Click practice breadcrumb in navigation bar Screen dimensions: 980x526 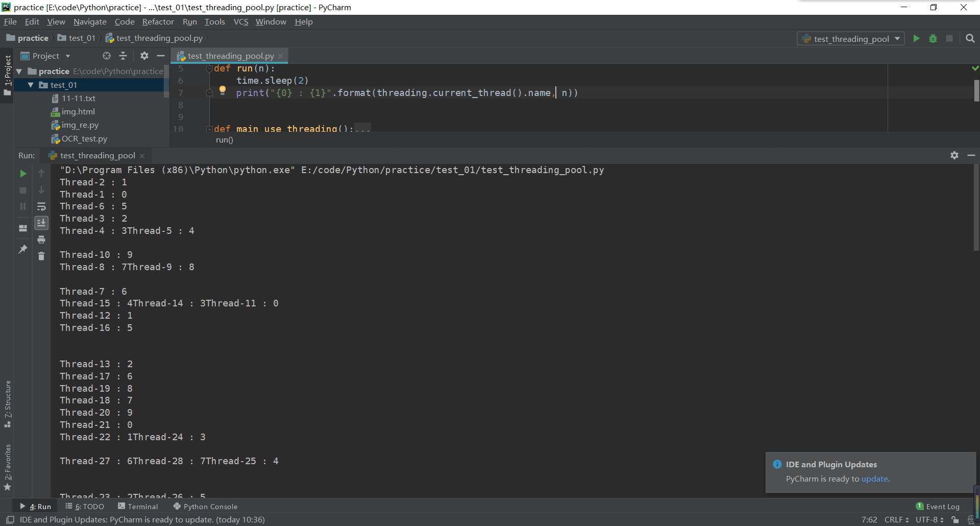tap(28, 38)
